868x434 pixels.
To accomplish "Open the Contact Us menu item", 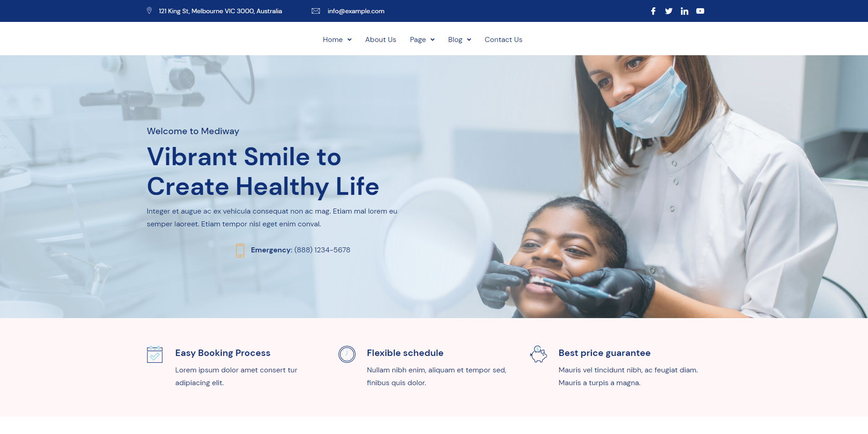I will (x=503, y=40).
